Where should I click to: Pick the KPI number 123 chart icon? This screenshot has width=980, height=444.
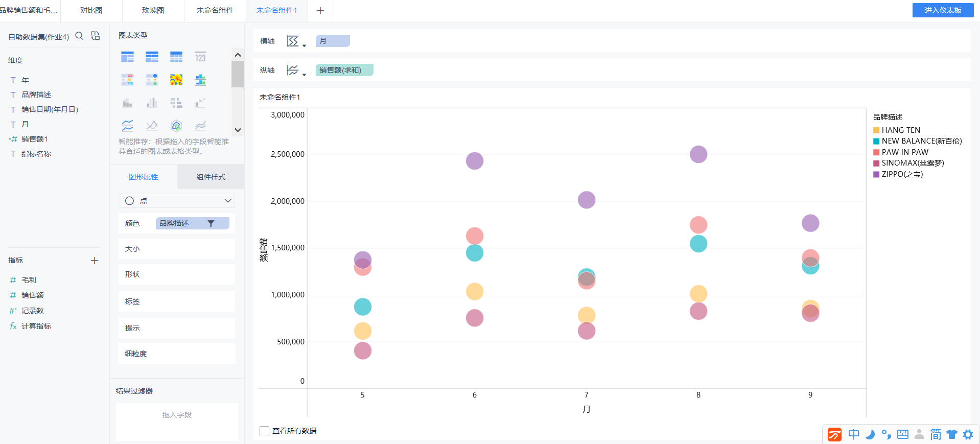click(200, 57)
